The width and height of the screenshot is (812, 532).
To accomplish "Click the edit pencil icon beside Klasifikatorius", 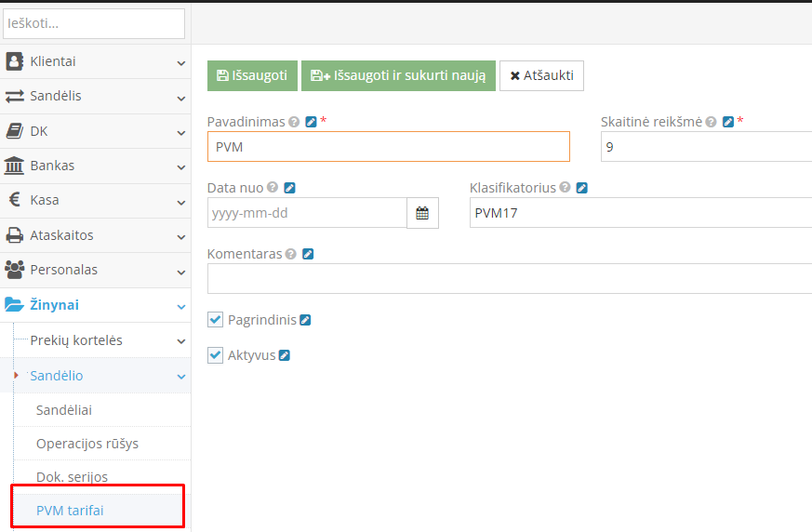I will [x=581, y=188].
